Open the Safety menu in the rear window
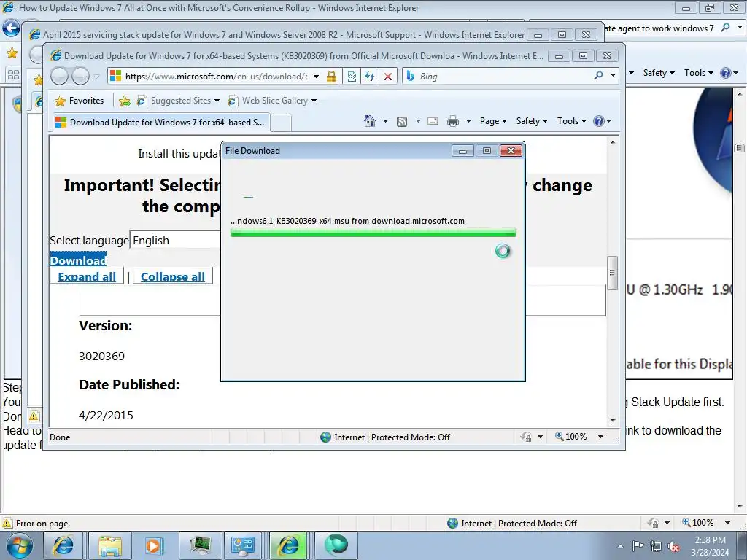The width and height of the screenshot is (747, 560). coord(659,73)
